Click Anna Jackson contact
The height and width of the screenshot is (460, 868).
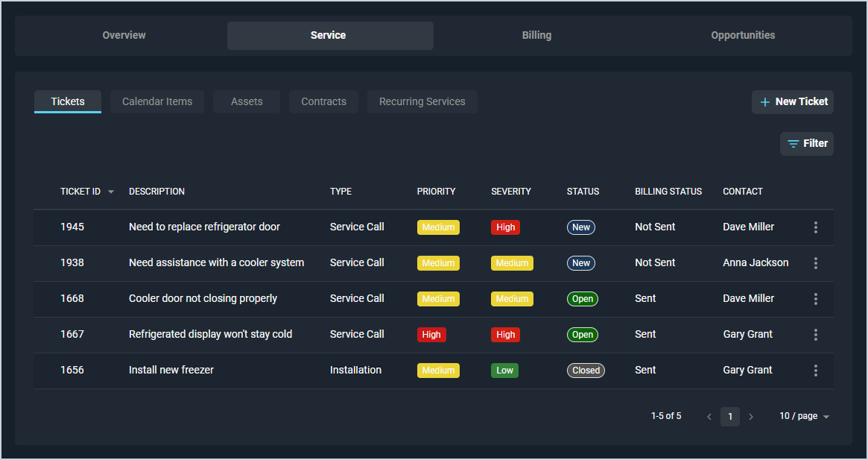point(755,262)
